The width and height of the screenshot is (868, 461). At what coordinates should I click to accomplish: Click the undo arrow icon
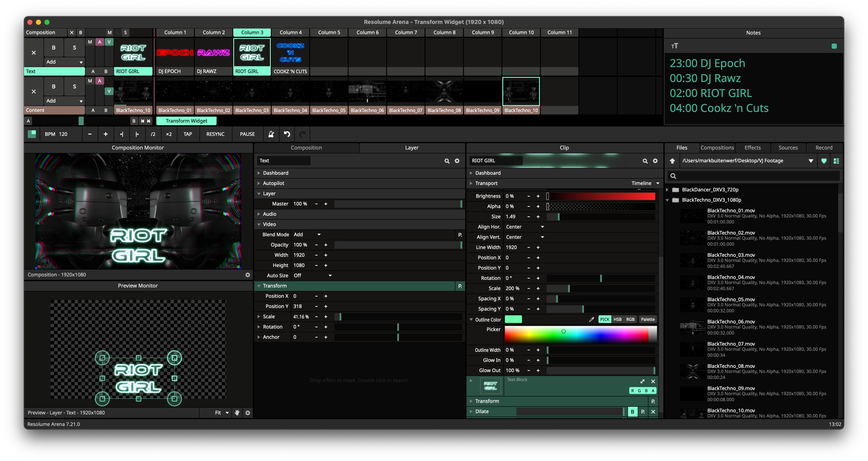pos(287,134)
